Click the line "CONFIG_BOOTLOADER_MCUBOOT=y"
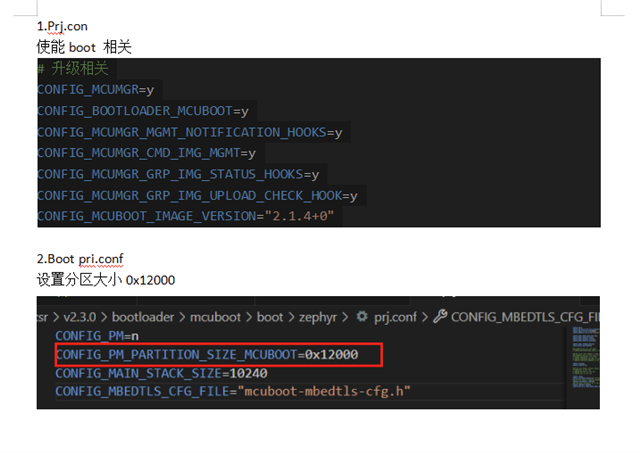 tap(143, 111)
